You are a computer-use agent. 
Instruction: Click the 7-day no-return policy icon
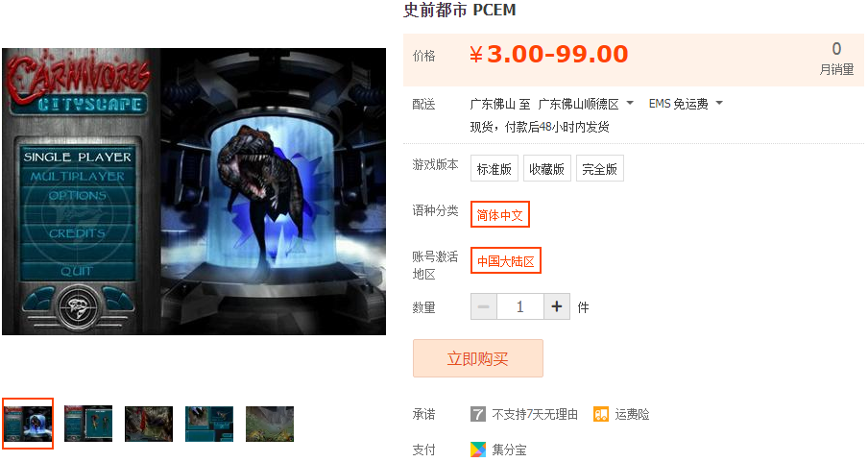pos(478,414)
